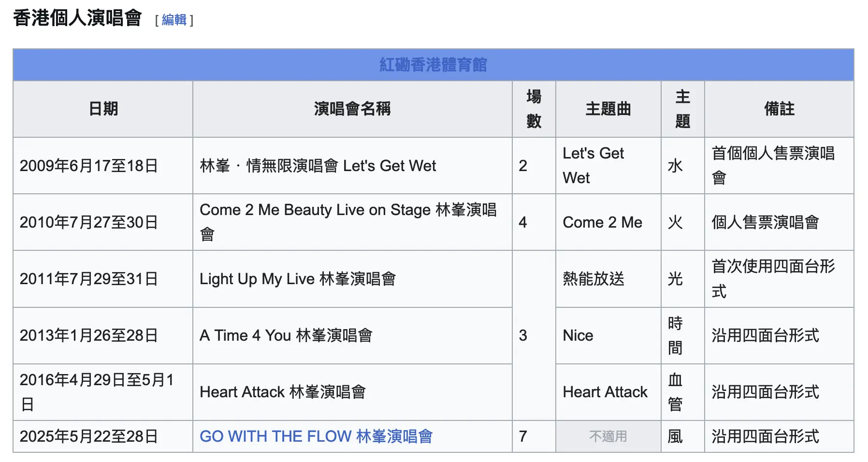The width and height of the screenshot is (868, 462).
Task: Click the 演唱會名稱 column header
Action: pyautogui.click(x=352, y=109)
